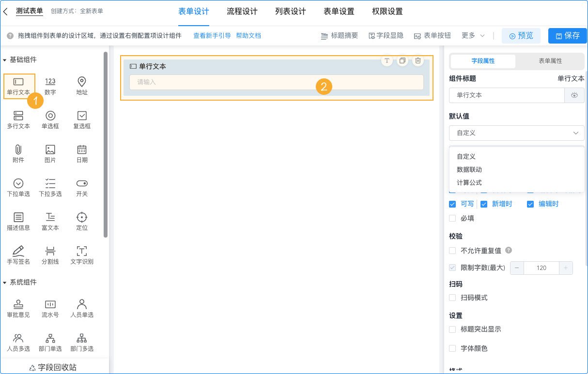The height and width of the screenshot is (374, 588).
Task: Add the 流水号 component
Action: coord(50,308)
